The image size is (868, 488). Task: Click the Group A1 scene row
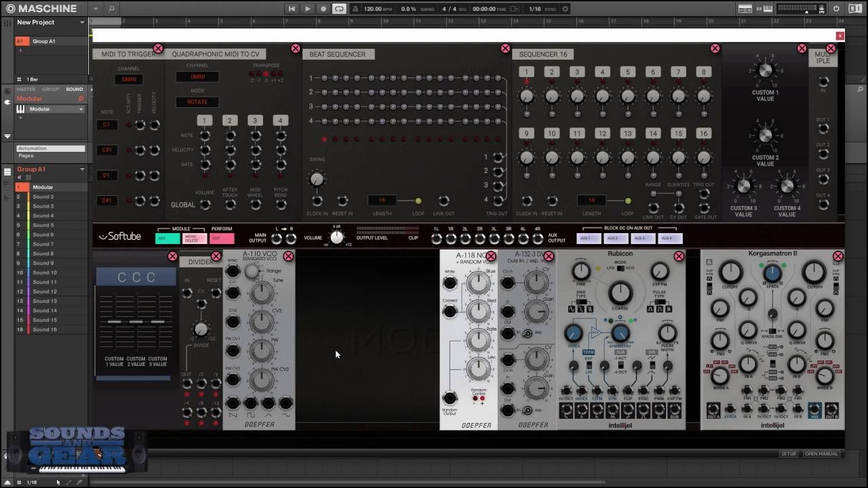click(52, 41)
